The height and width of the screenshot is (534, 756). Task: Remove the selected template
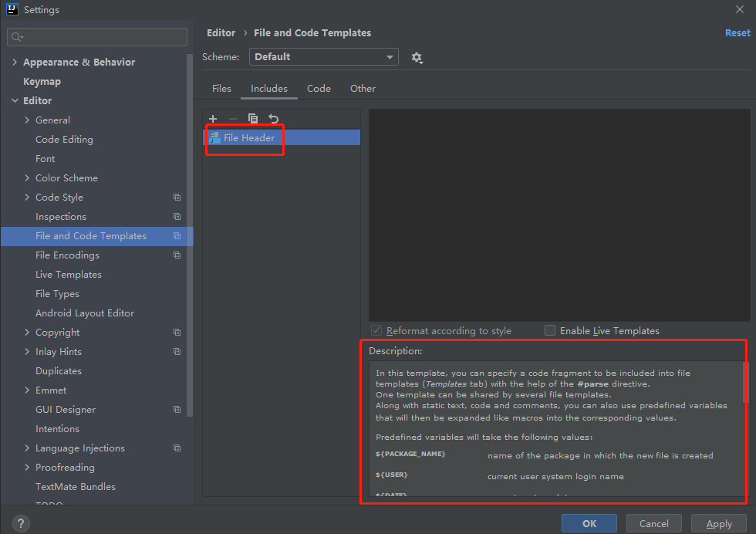[233, 119]
